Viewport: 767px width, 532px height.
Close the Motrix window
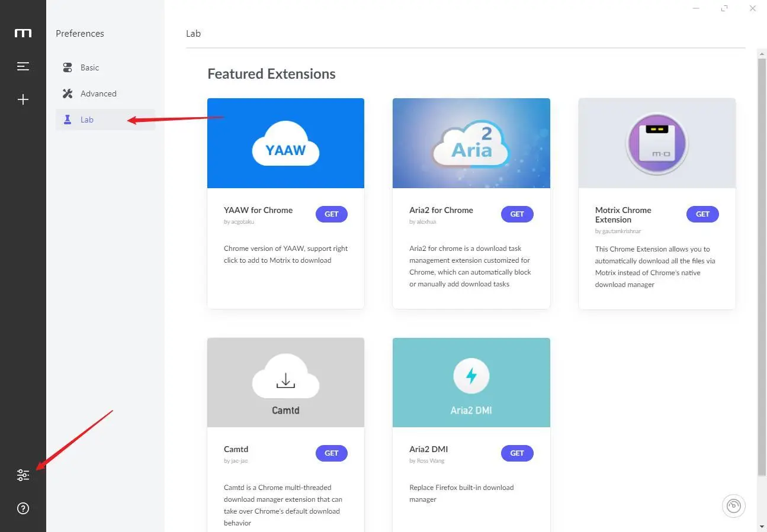tap(753, 8)
